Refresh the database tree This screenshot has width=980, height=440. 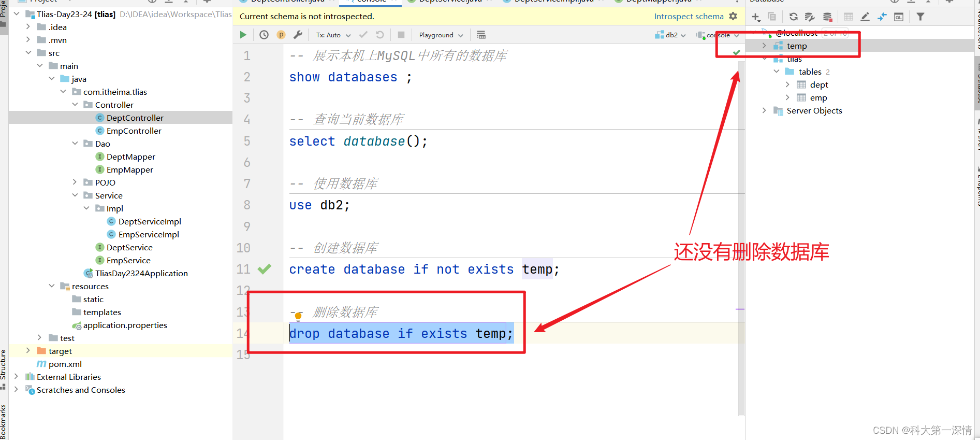(793, 17)
